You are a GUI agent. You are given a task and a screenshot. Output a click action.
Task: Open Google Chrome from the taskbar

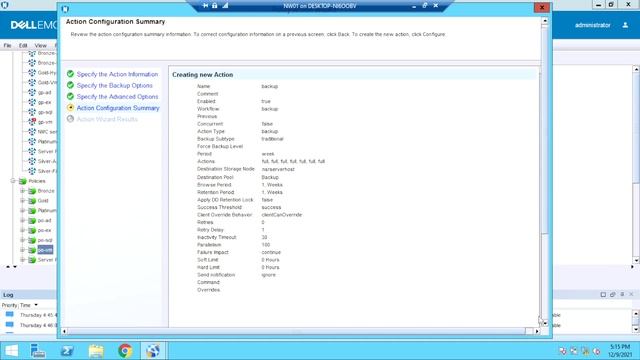(x=125, y=351)
